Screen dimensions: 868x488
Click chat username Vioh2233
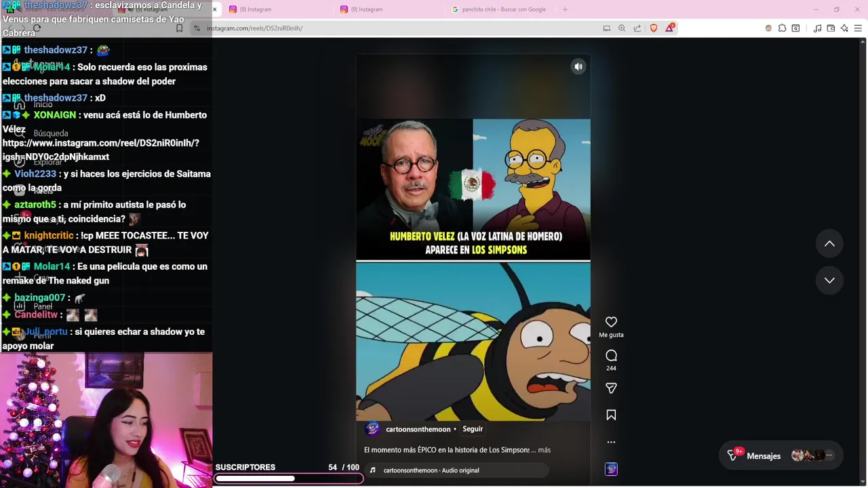pyautogui.click(x=35, y=174)
